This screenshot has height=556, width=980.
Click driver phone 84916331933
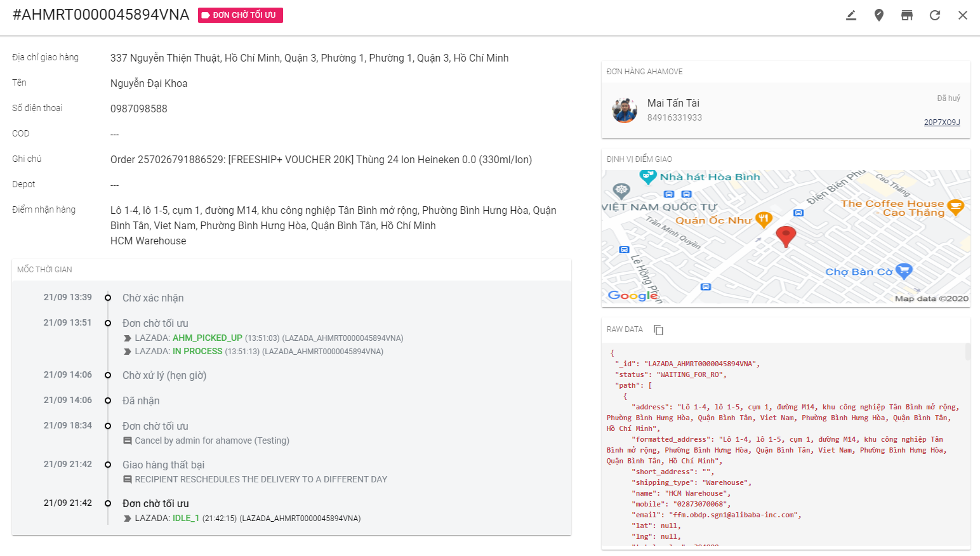click(675, 117)
